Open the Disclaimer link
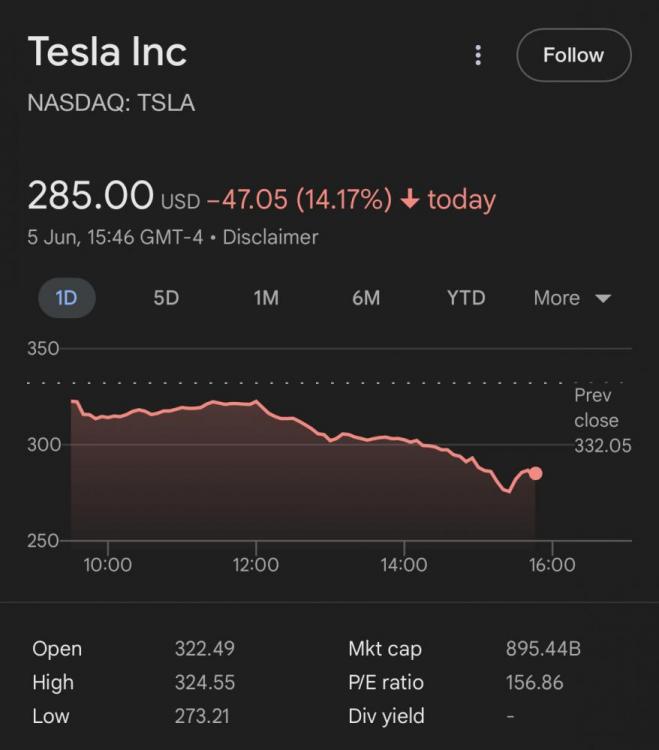Image resolution: width=659 pixels, height=750 pixels. coord(270,237)
